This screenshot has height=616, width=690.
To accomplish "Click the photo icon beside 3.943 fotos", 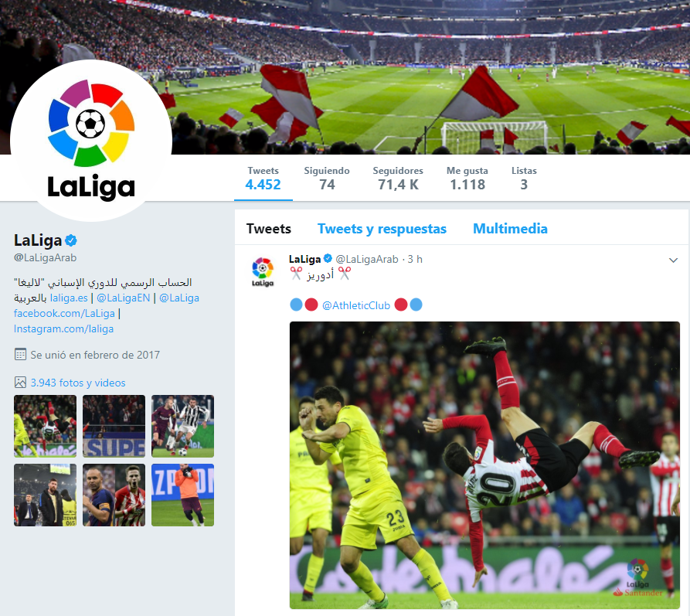I will 20,382.
